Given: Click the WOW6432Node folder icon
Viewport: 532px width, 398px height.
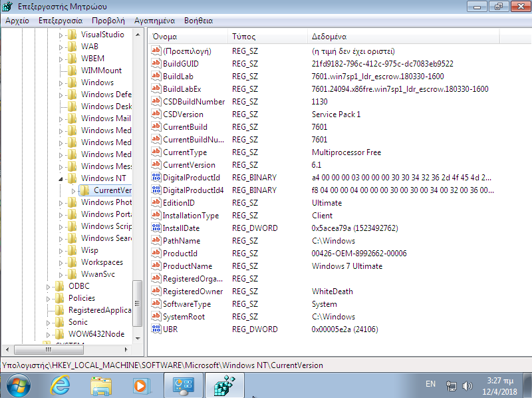Looking at the screenshot, I should (59, 334).
